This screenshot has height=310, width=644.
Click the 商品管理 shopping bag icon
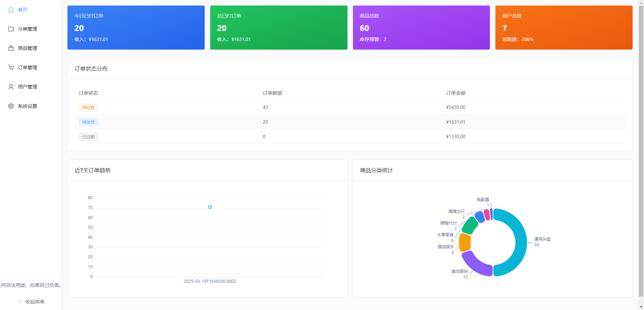[11, 48]
